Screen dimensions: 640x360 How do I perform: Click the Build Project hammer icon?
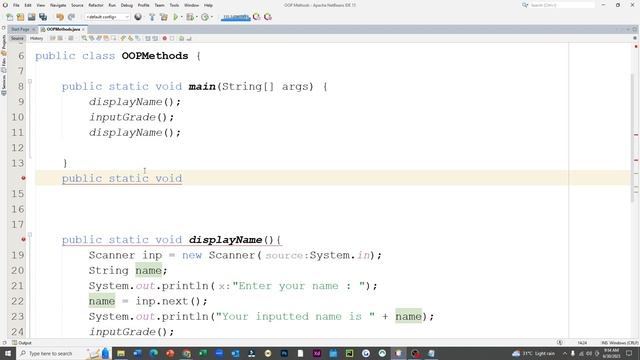[x=152, y=17]
